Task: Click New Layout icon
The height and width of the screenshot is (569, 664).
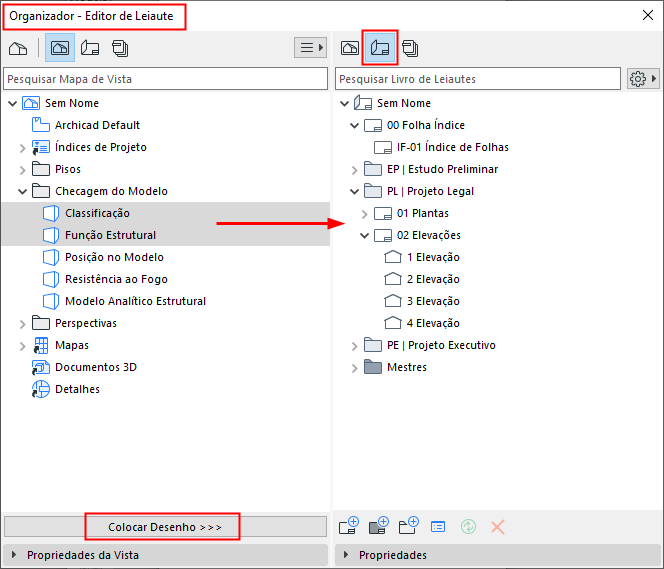Action: pyautogui.click(x=349, y=526)
